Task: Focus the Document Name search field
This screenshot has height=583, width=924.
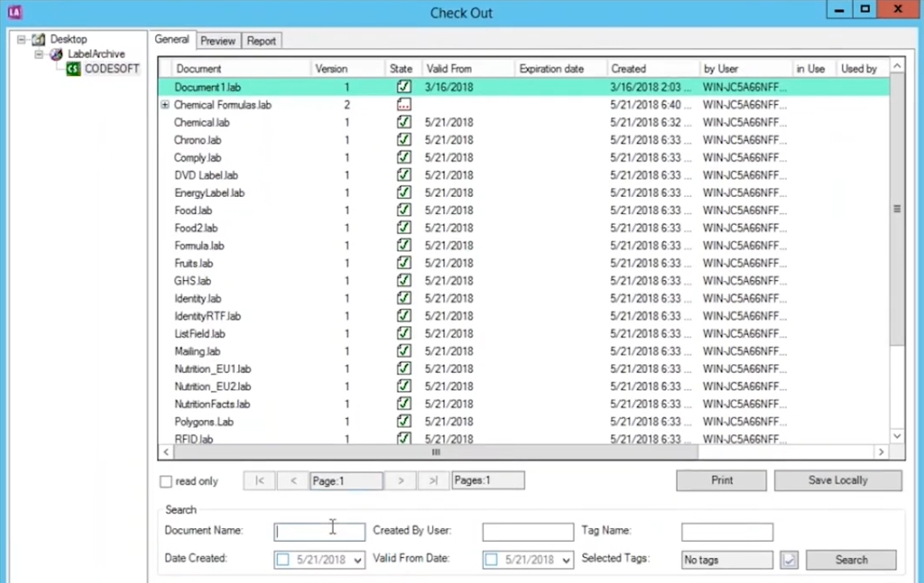Action: pyautogui.click(x=319, y=532)
